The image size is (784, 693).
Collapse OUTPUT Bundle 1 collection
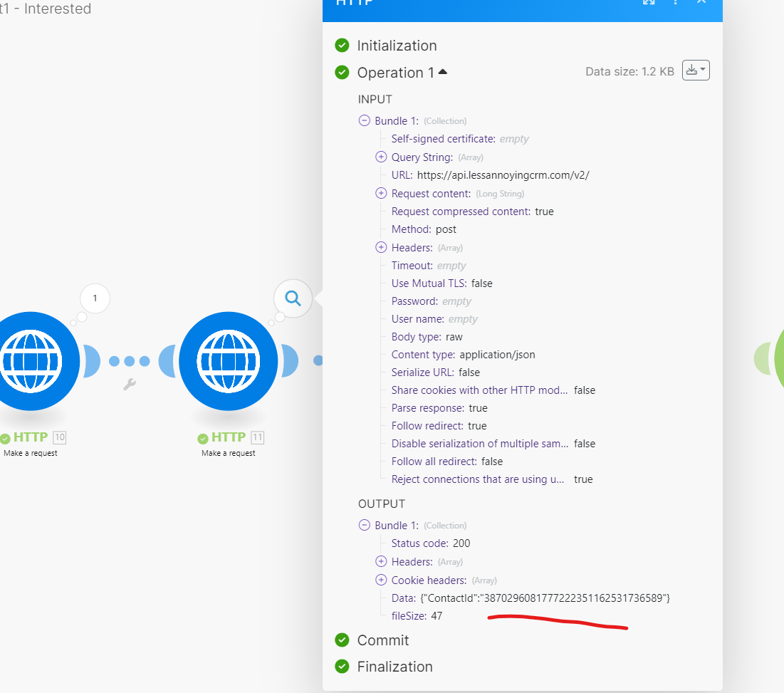pyautogui.click(x=365, y=525)
